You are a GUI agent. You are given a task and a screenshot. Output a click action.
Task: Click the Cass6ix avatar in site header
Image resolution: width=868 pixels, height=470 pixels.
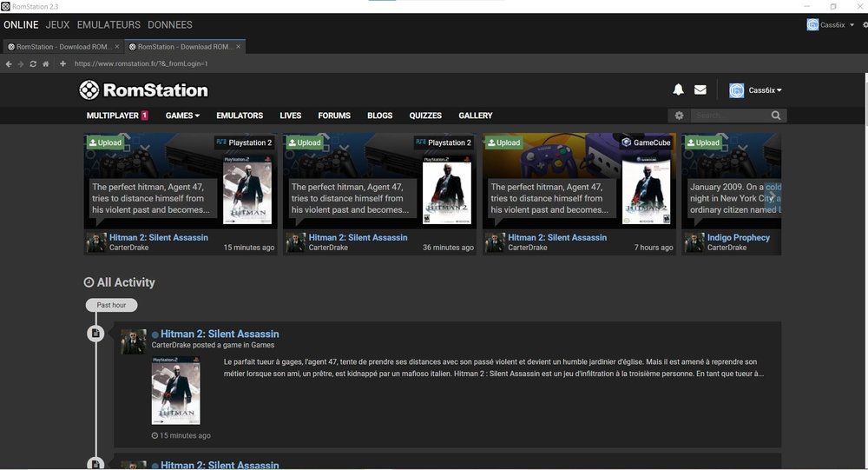point(736,90)
